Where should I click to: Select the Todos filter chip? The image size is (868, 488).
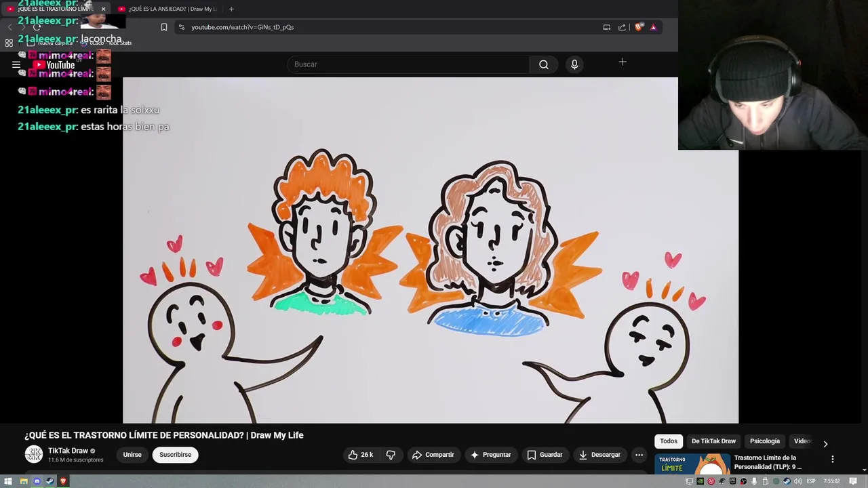tap(669, 441)
